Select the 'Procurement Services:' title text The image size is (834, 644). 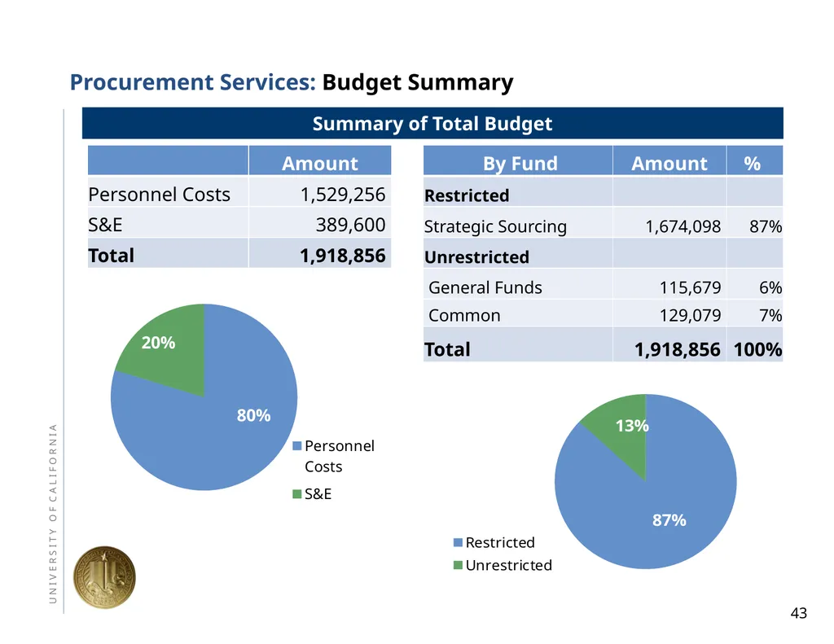[x=193, y=82]
